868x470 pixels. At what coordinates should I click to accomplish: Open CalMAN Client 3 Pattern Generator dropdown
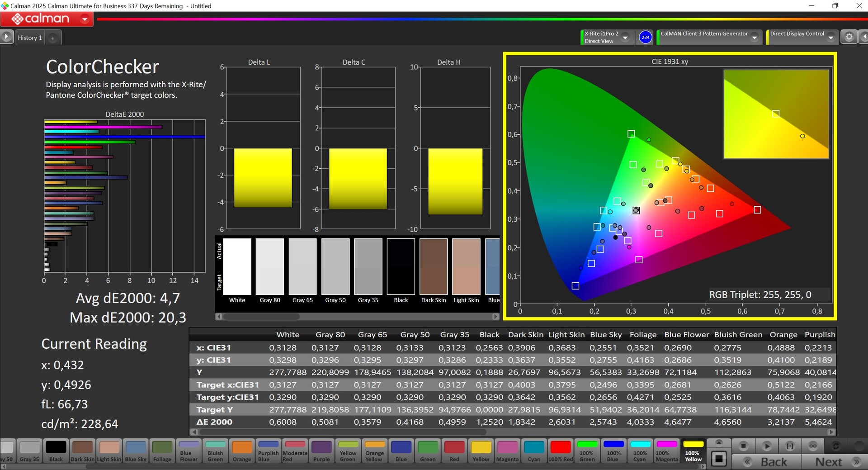(x=754, y=38)
